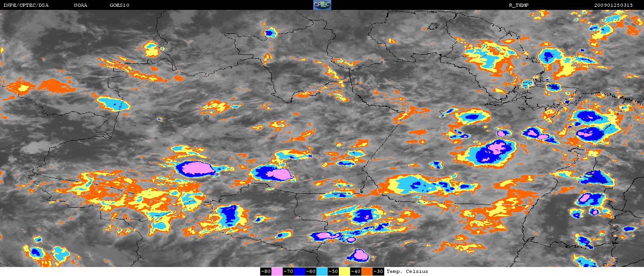Select the orange legend color swatch
This screenshot has height=276, width=644.
point(367,272)
